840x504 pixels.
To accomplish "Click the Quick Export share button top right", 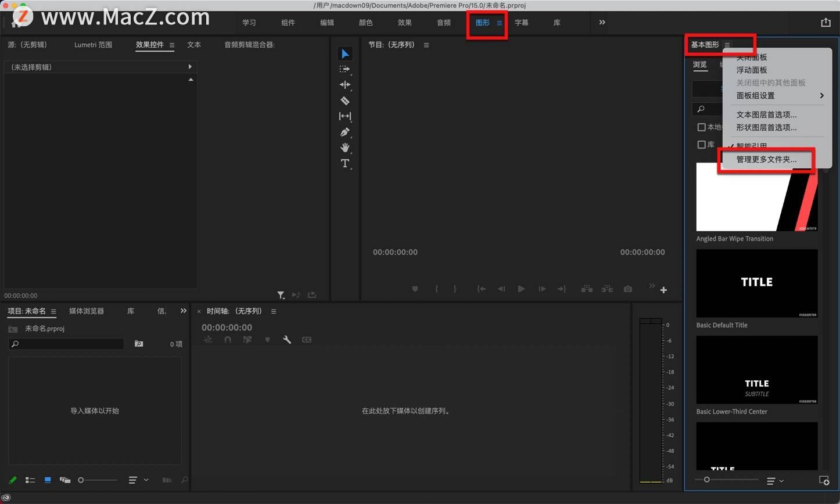I will click(x=825, y=23).
